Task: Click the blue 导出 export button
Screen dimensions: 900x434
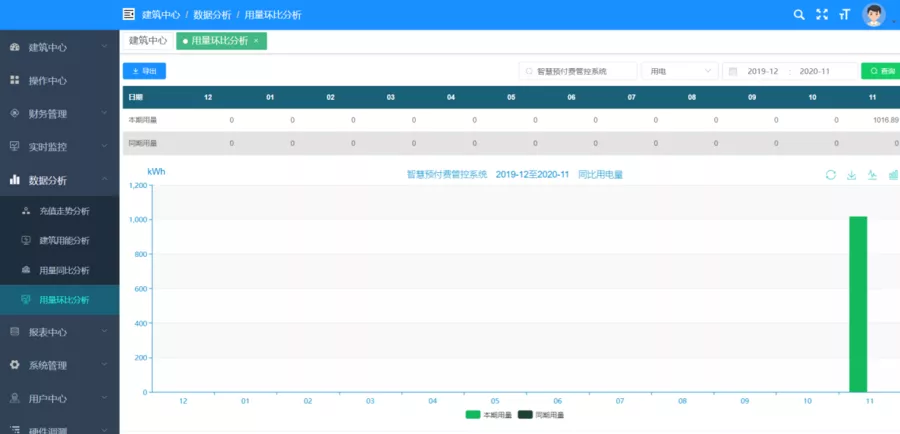Action: (144, 71)
